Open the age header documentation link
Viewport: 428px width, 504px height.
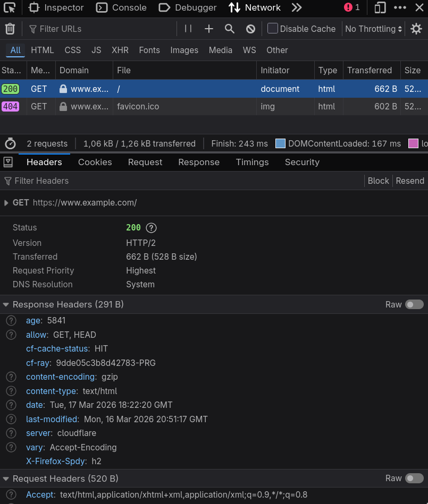point(11,320)
